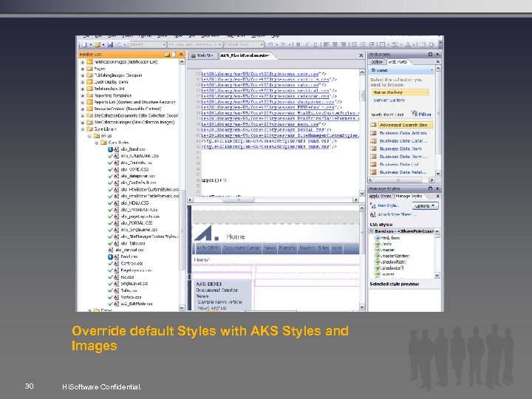Switch to the Toolbox tab

[377, 62]
